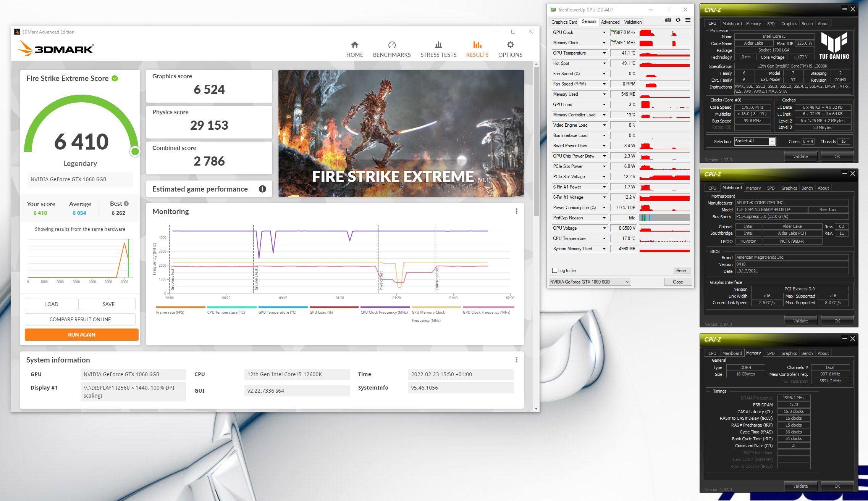
Task: Click 3DMark vertical scrollbar
Action: point(536,141)
